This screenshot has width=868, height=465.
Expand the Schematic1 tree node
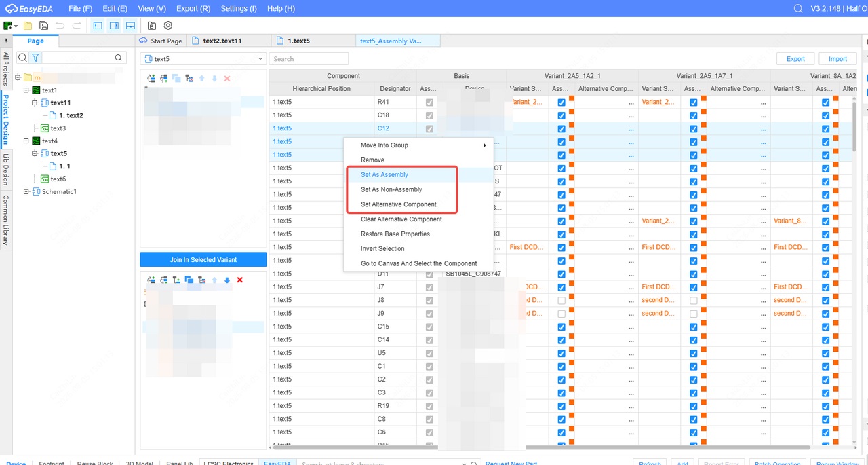(x=26, y=191)
